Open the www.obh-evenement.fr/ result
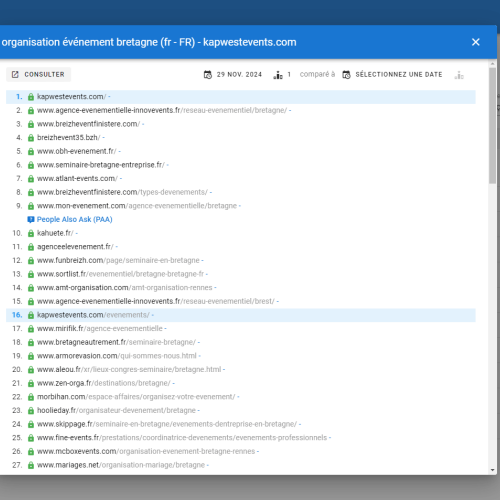The width and height of the screenshot is (500, 500). [x=76, y=151]
